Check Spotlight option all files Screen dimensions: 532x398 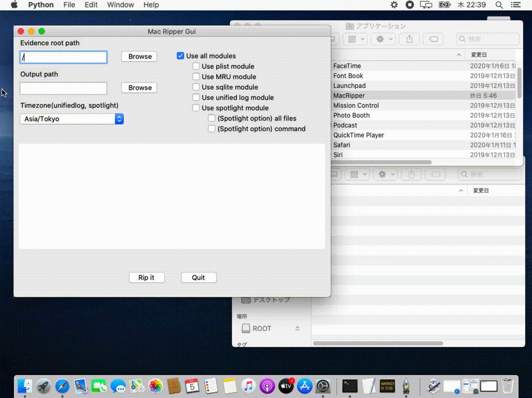point(212,118)
